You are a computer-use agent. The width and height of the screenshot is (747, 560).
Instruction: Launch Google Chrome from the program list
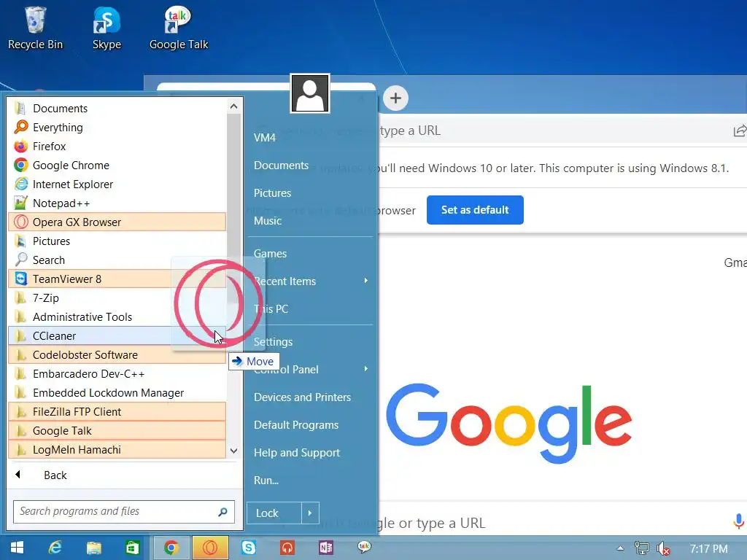click(117, 166)
